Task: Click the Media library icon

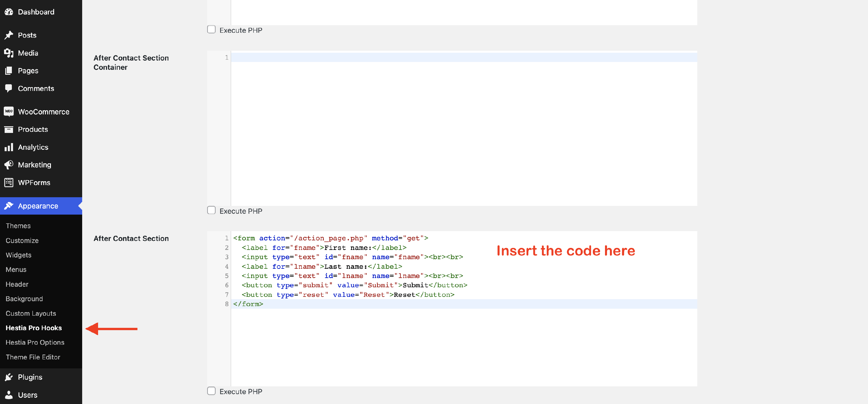Action: [x=9, y=53]
